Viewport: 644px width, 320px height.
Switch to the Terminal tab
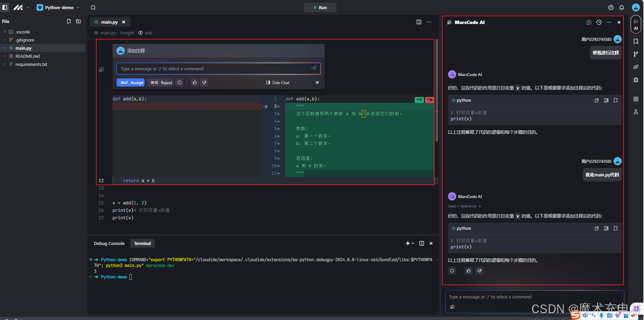142,243
